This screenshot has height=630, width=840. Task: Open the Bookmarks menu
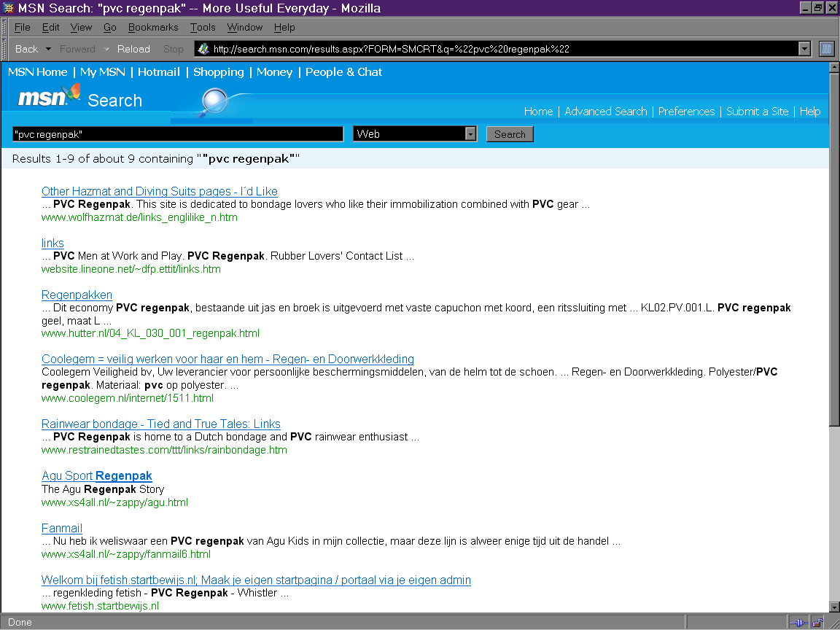click(153, 27)
